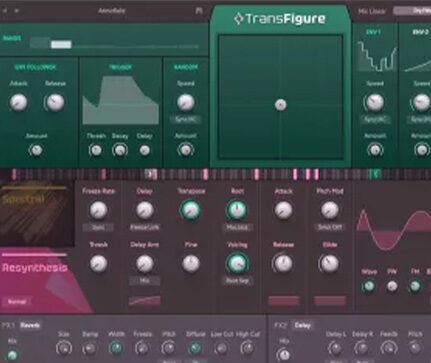Click the Thresh knob below Freeze Rate
The height and width of the screenshot is (363, 431).
point(98,264)
